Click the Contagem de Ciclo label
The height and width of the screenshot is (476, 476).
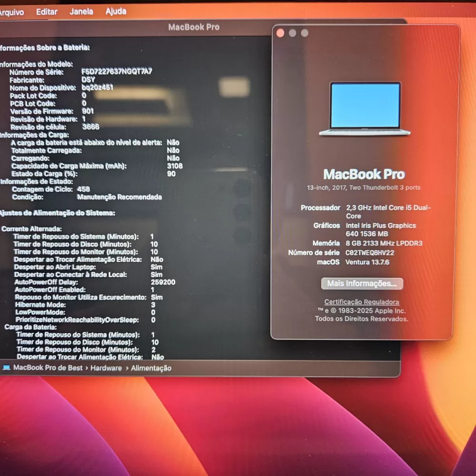coord(42,189)
